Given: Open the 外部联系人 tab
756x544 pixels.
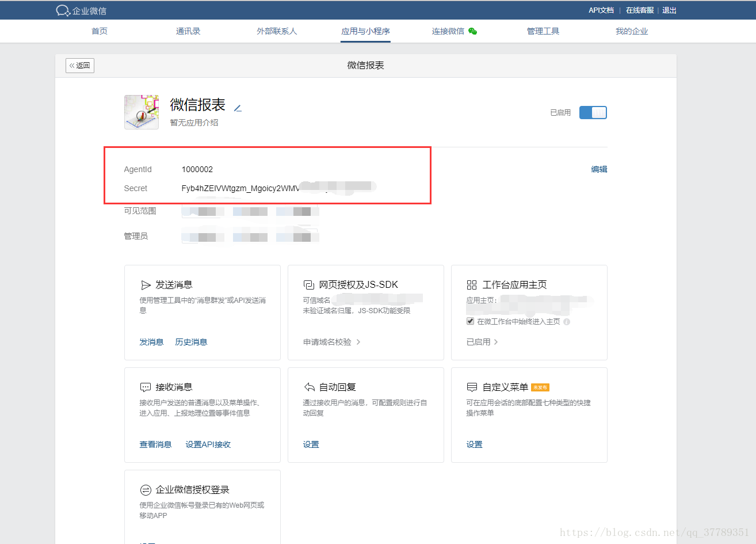Looking at the screenshot, I should (277, 31).
